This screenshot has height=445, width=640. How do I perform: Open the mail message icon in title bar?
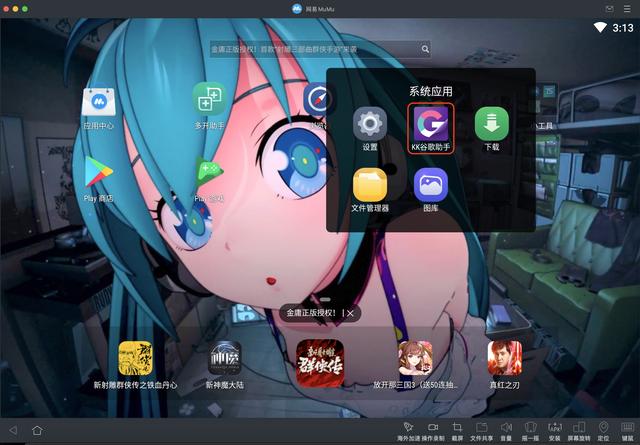tap(609, 9)
